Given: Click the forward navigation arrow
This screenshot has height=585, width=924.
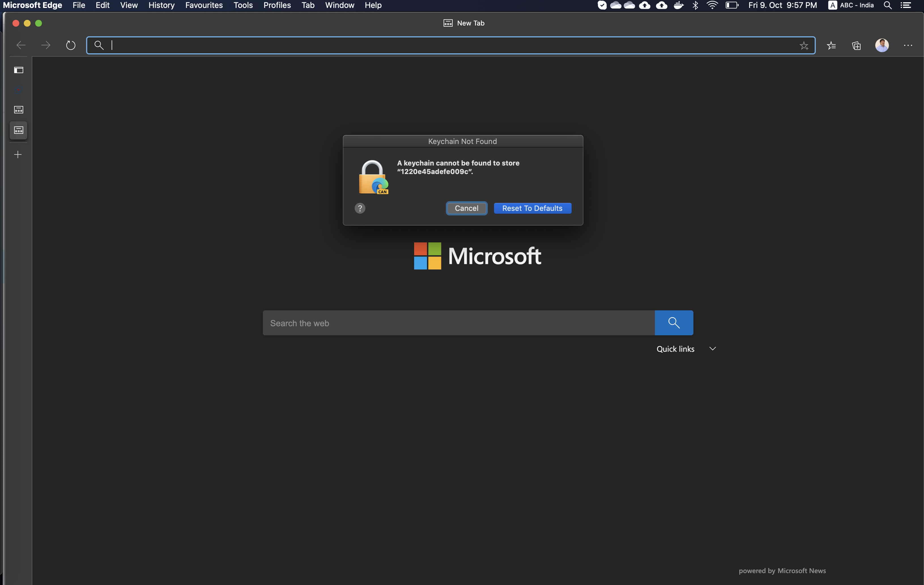Looking at the screenshot, I should click(46, 45).
